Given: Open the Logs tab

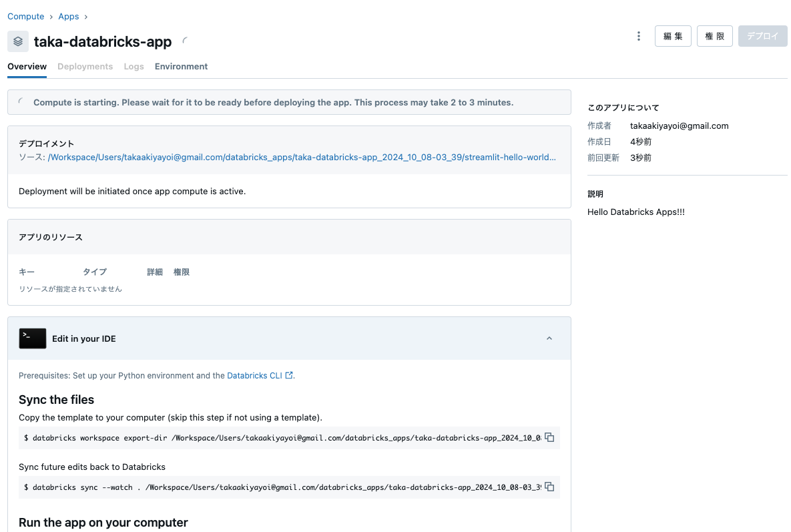Looking at the screenshot, I should coord(134,67).
